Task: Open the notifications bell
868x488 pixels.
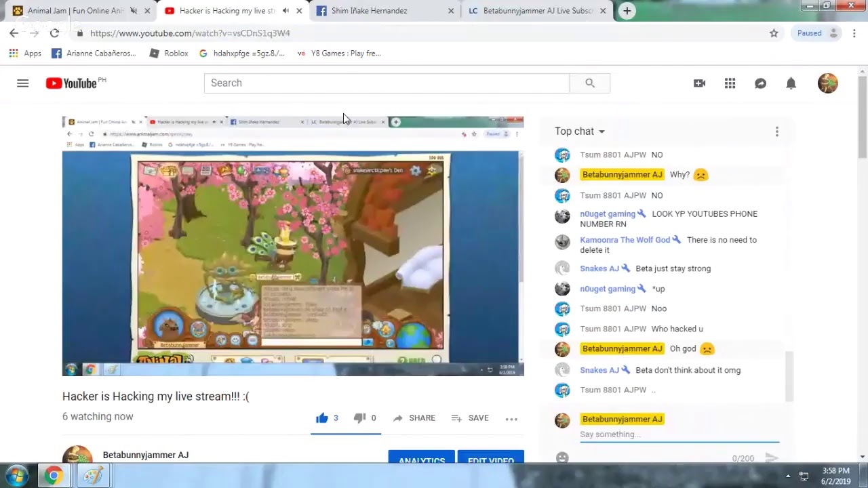Action: click(791, 83)
